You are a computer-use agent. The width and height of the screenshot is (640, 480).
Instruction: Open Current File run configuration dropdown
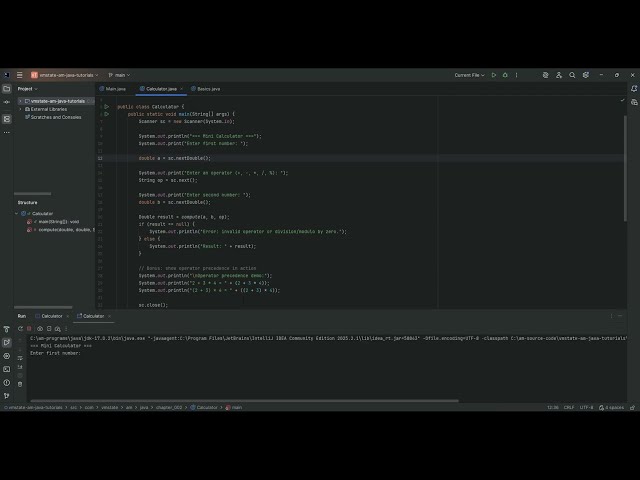pos(469,75)
